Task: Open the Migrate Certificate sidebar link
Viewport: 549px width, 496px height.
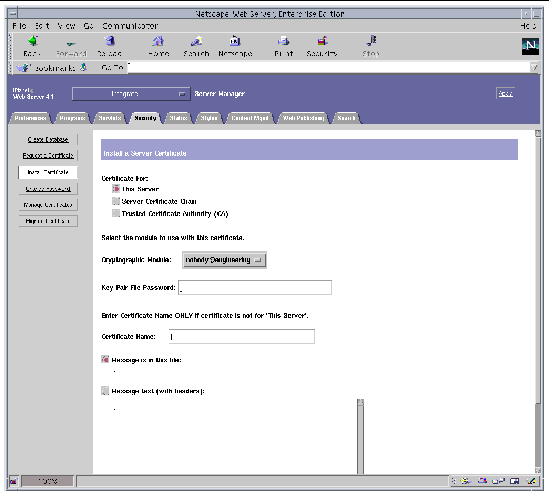Action: pyautogui.click(x=48, y=221)
